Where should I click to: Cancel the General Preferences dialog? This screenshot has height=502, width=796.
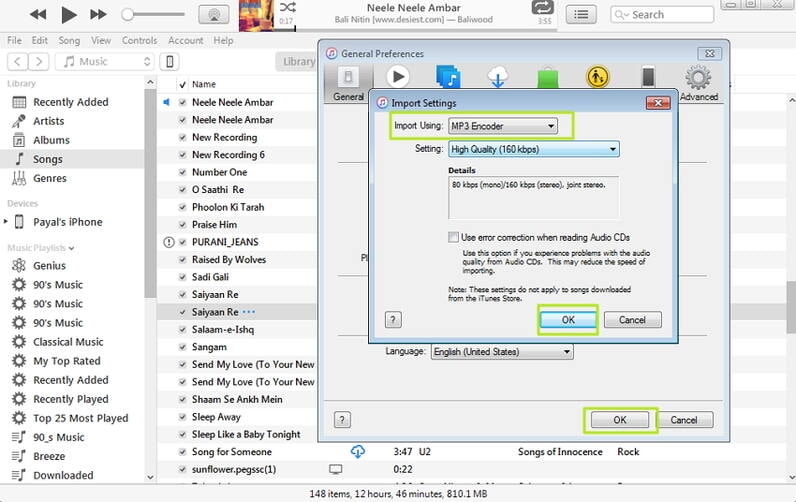click(x=684, y=420)
